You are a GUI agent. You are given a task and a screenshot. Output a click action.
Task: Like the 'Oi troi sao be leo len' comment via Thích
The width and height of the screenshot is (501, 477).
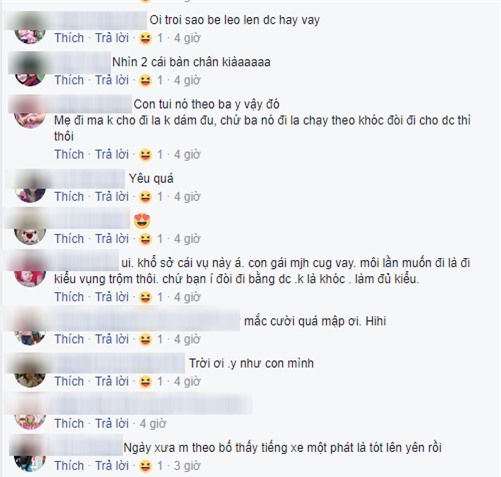click(x=69, y=38)
